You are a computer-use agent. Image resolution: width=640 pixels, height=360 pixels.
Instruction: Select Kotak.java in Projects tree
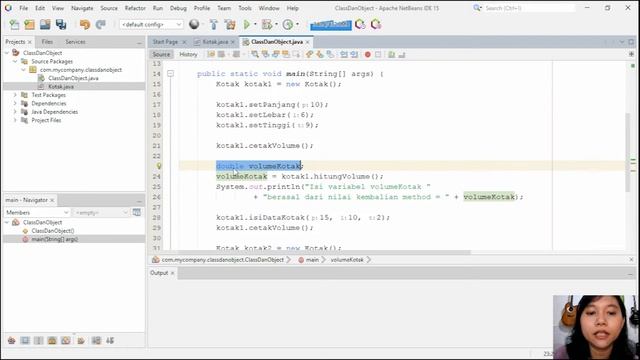[61, 87]
